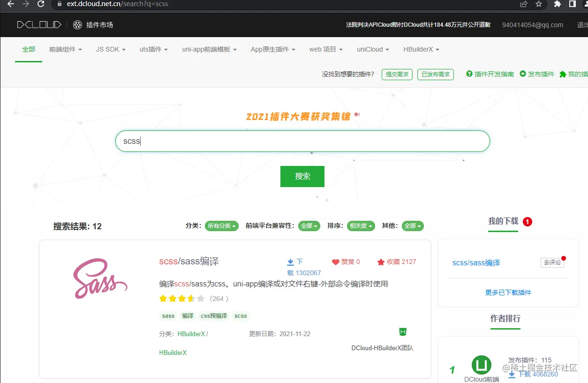Open the 前端平台兼容性 全部 filter
This screenshot has height=383, width=588.
click(309, 226)
